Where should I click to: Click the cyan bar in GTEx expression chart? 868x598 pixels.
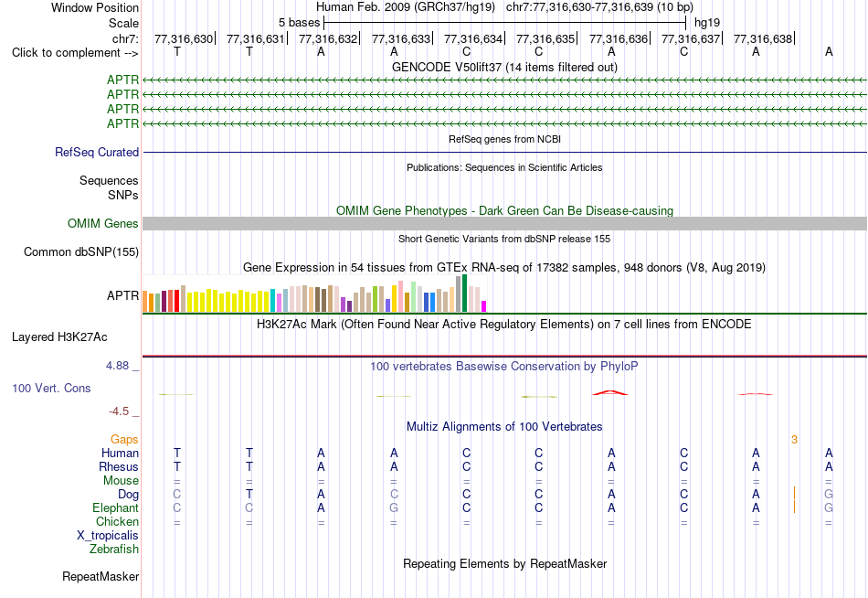(273, 301)
